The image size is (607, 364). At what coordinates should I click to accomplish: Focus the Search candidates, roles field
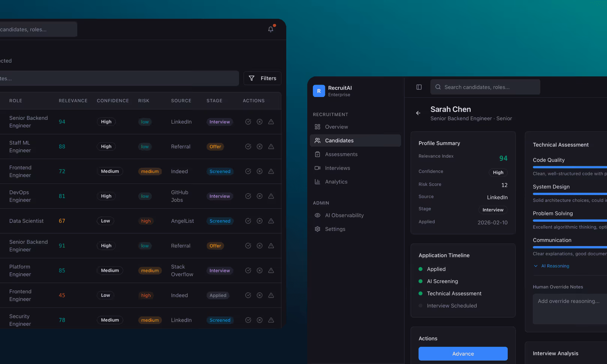coord(485,87)
